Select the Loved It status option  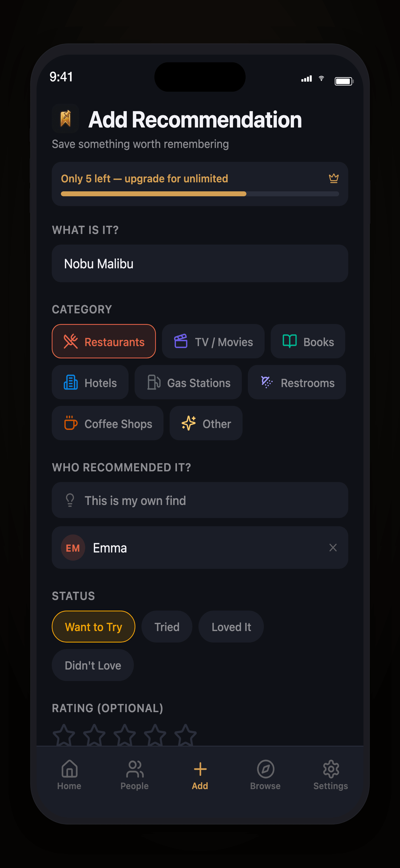[x=231, y=626]
